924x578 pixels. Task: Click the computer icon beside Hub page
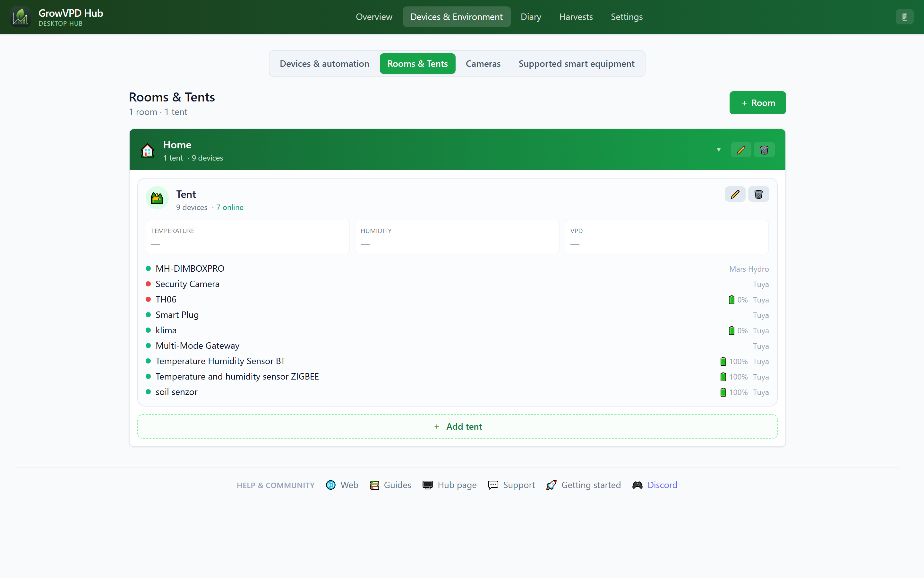point(428,485)
